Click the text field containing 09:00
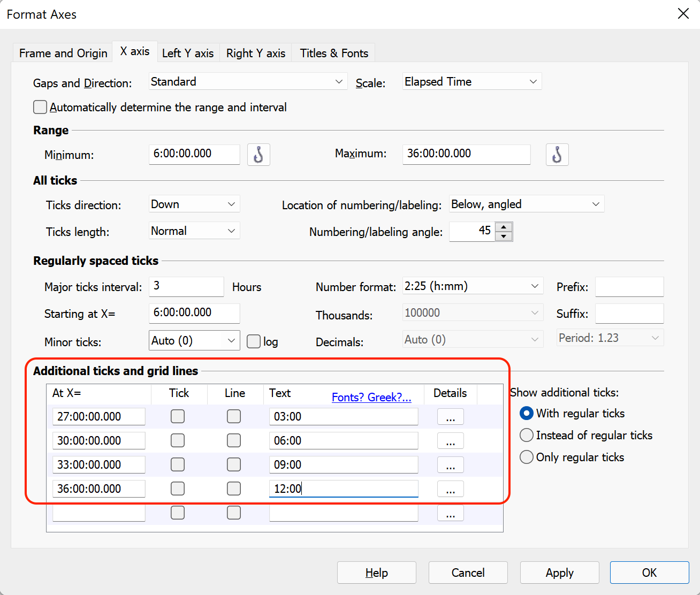 [344, 464]
